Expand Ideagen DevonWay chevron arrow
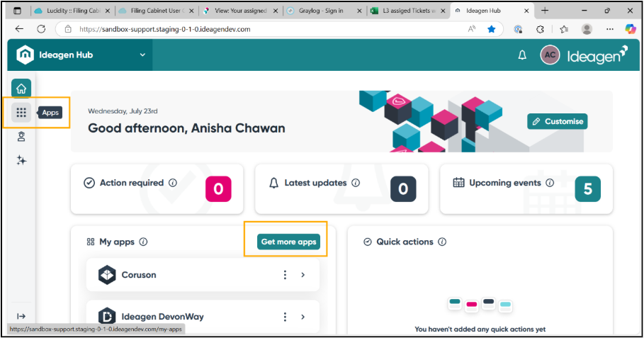The height and width of the screenshot is (338, 644). (303, 317)
